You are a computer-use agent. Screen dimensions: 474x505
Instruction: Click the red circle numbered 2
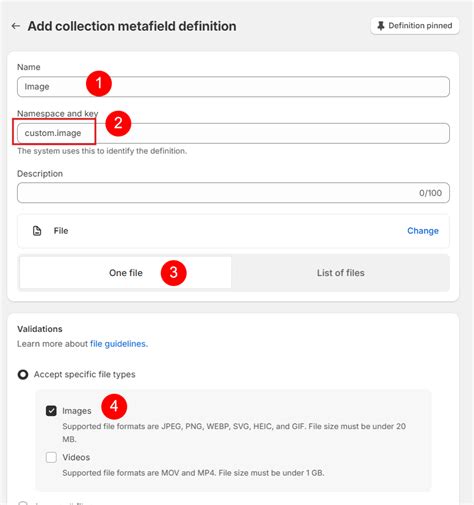pyautogui.click(x=118, y=123)
